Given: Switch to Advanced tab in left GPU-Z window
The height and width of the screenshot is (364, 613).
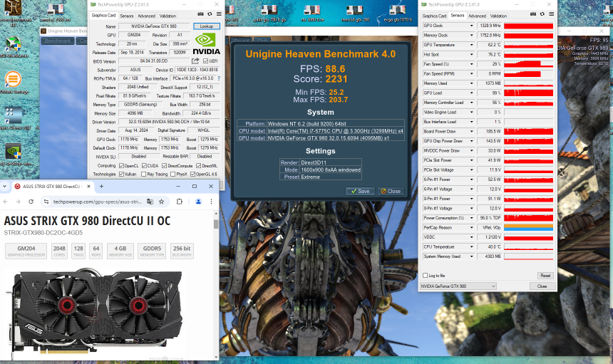Looking at the screenshot, I should tap(147, 16).
